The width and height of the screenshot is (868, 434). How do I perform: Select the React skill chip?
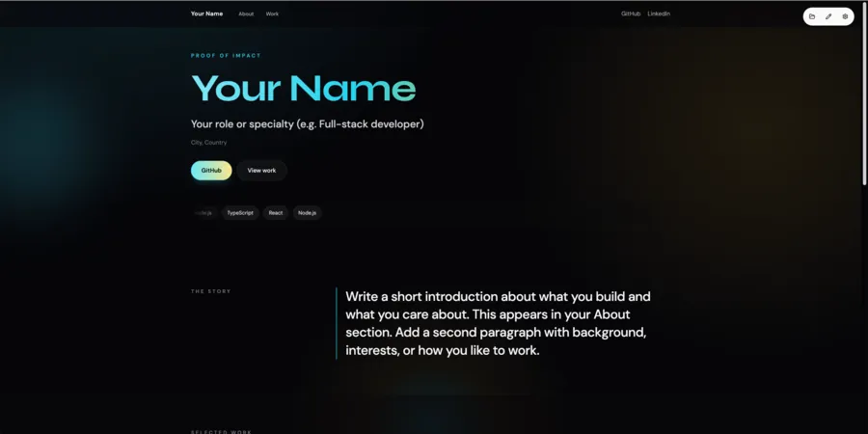[x=276, y=213]
